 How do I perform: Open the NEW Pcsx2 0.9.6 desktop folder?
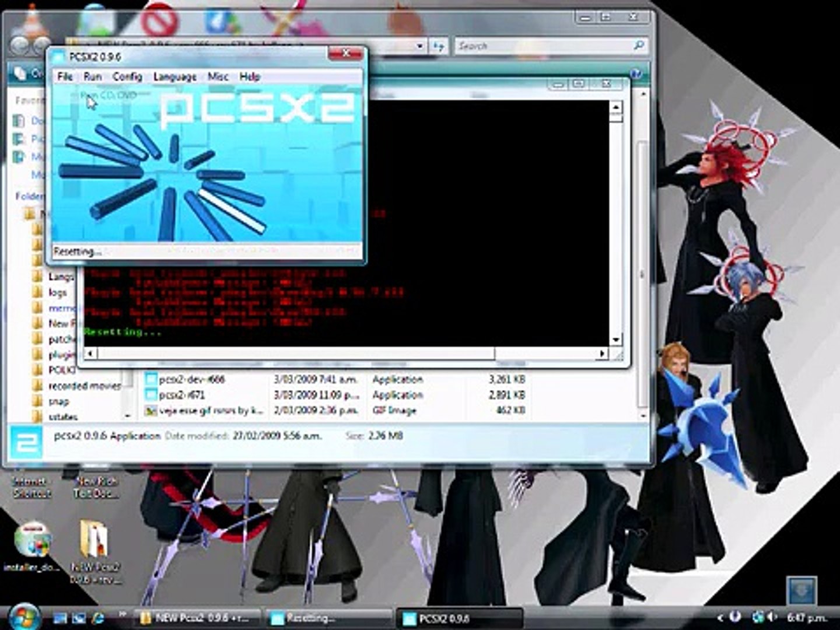(x=94, y=540)
